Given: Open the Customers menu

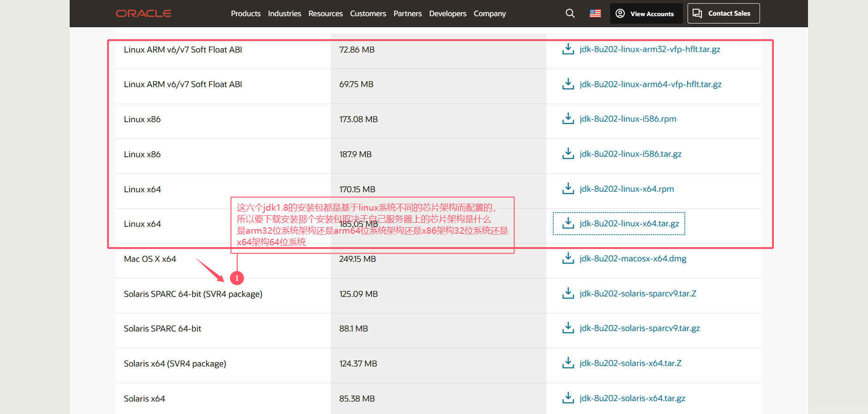Looking at the screenshot, I should tap(368, 13).
